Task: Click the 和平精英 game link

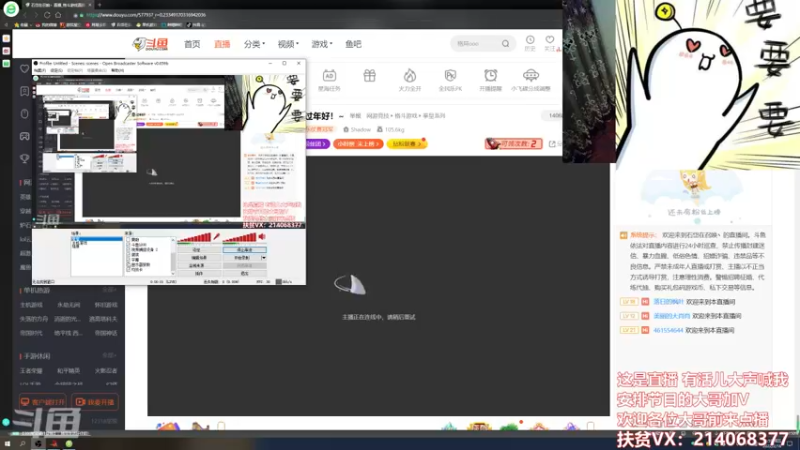Action: pos(68,370)
